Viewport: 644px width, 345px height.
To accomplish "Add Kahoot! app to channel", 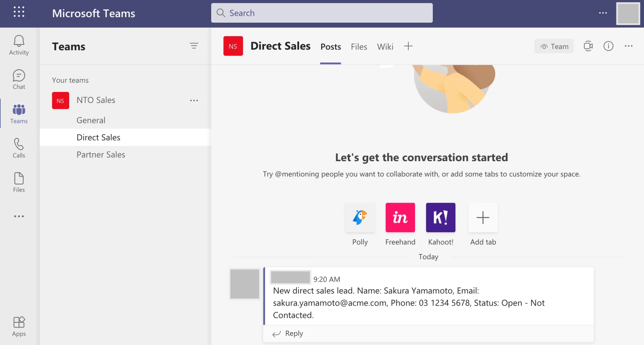I will point(441,218).
